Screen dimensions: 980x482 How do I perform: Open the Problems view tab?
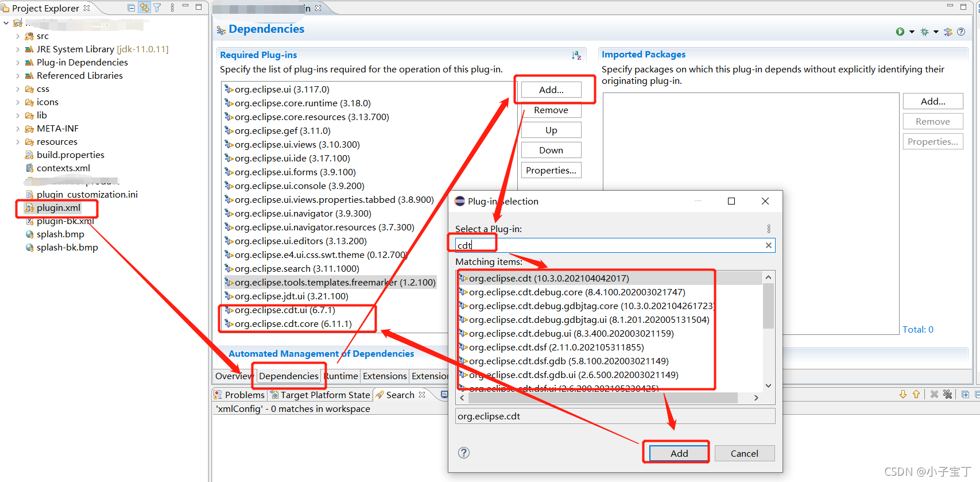pyautogui.click(x=239, y=395)
